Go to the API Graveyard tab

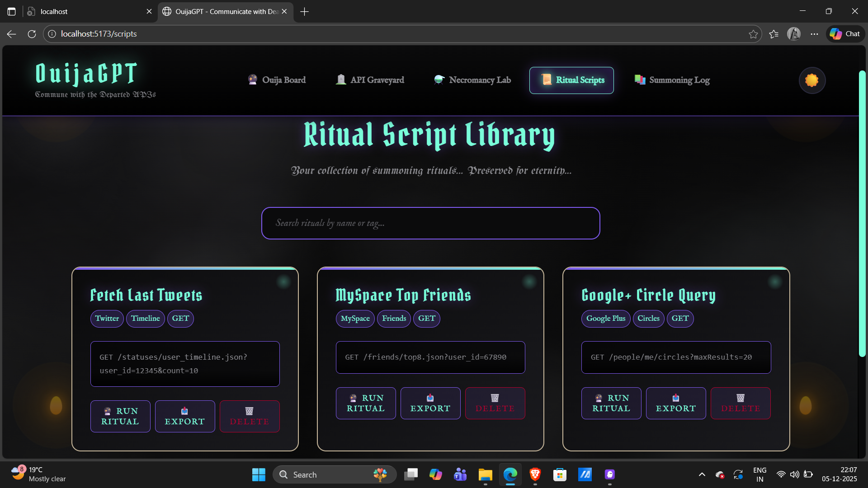370,80
